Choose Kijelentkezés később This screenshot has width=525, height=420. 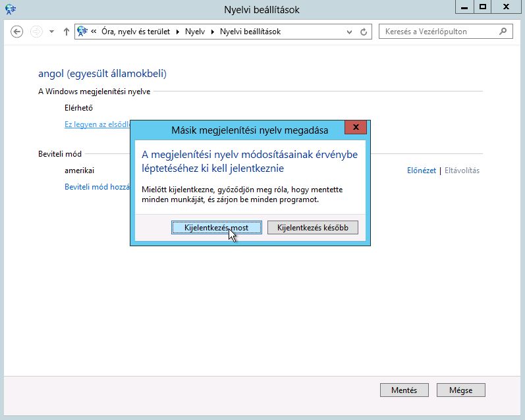point(313,227)
